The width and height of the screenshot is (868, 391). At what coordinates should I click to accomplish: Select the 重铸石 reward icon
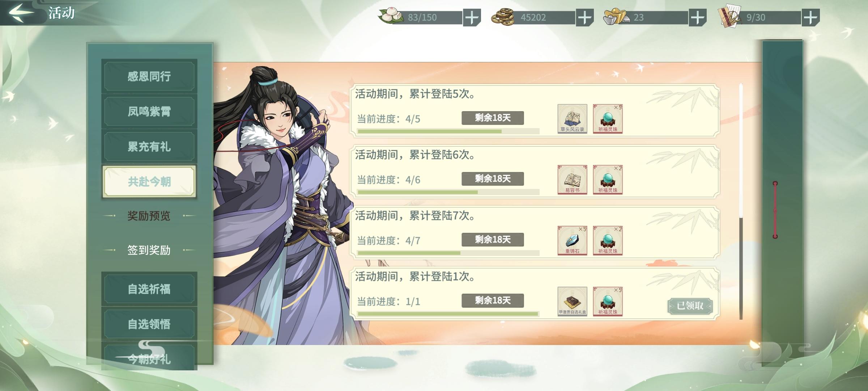coord(572,240)
